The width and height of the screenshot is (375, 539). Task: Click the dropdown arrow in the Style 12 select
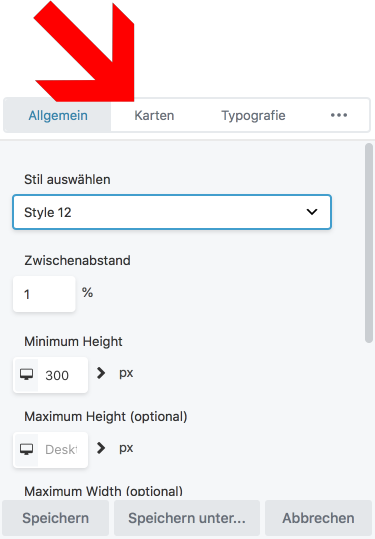tap(312, 212)
